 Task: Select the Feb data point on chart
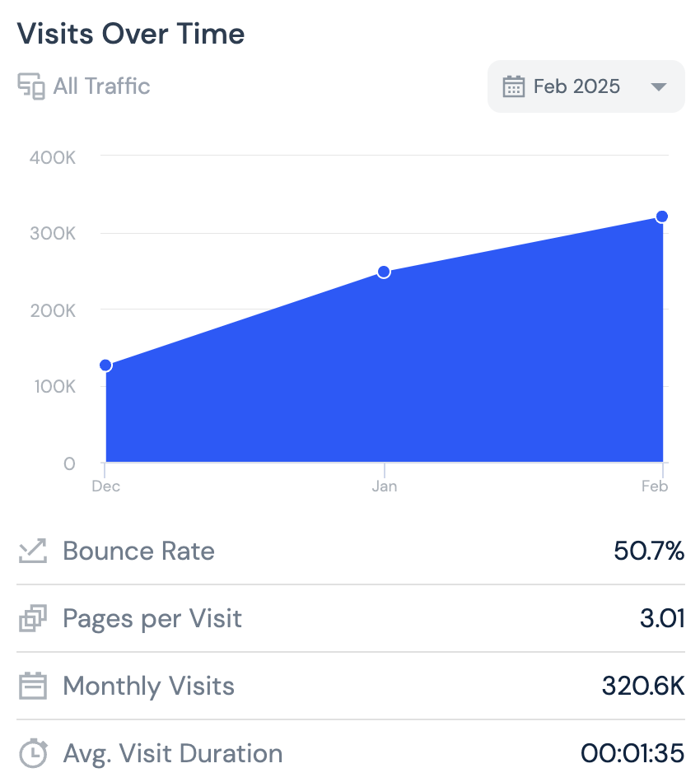click(x=661, y=216)
